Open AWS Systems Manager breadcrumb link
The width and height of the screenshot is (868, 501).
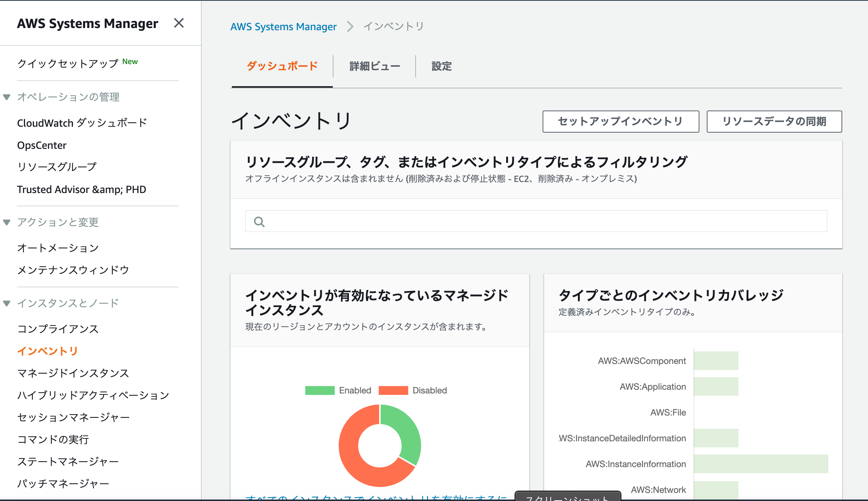click(283, 27)
